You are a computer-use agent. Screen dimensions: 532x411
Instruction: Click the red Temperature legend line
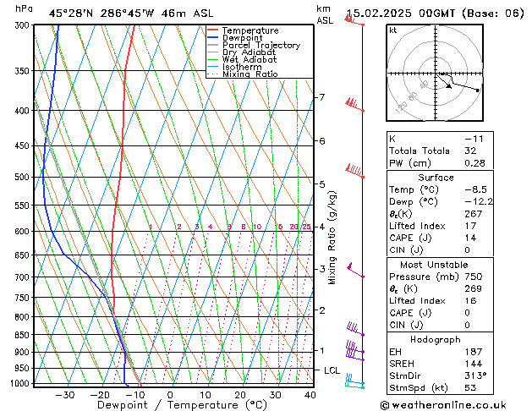point(213,30)
